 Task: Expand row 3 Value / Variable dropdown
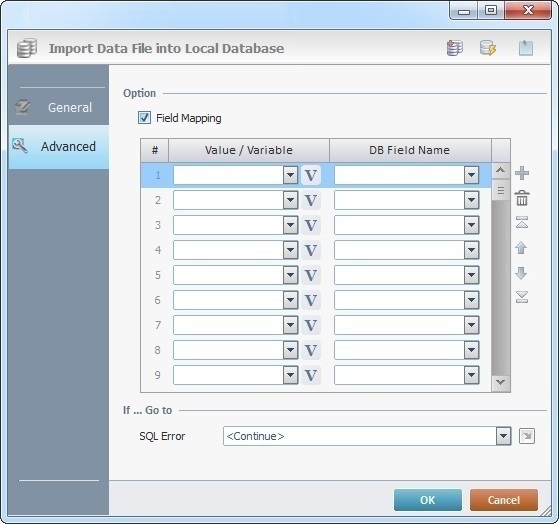click(x=290, y=225)
